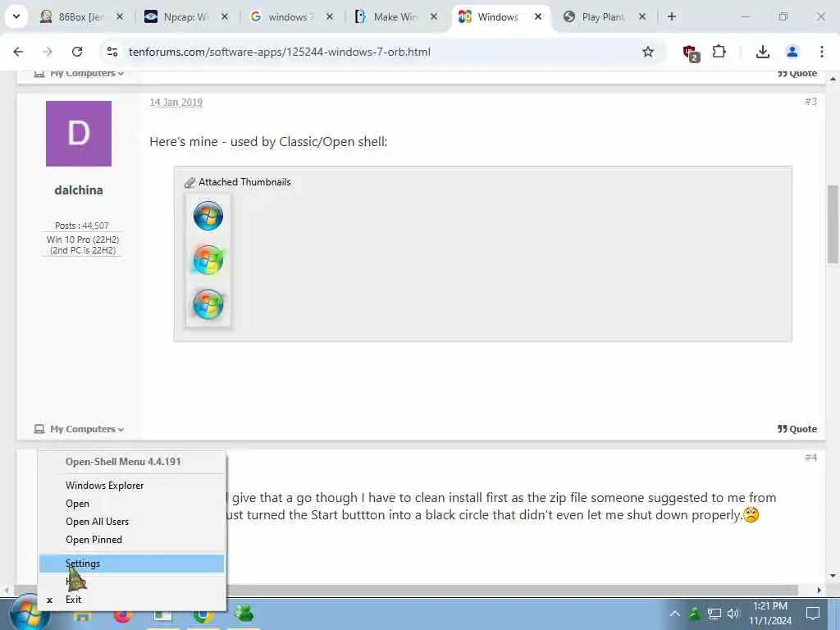Image resolution: width=840 pixels, height=630 pixels.
Task: Go back to previous page
Action: click(x=18, y=52)
